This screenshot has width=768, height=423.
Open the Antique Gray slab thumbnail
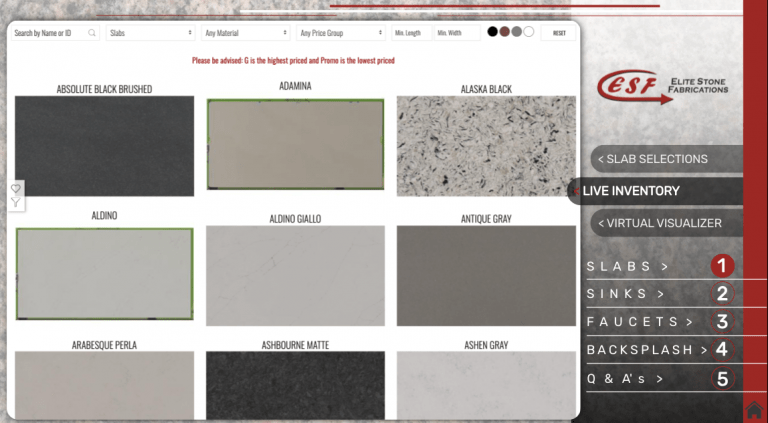[486, 276]
